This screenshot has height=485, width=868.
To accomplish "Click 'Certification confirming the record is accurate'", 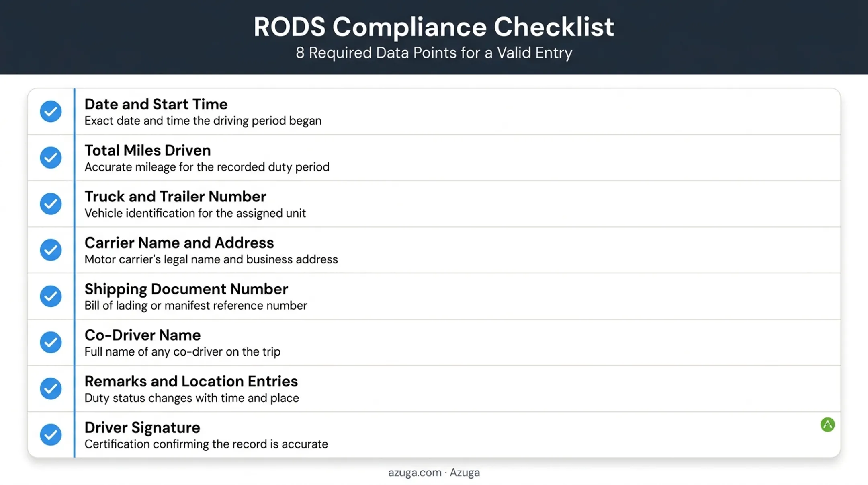I will click(x=206, y=444).
